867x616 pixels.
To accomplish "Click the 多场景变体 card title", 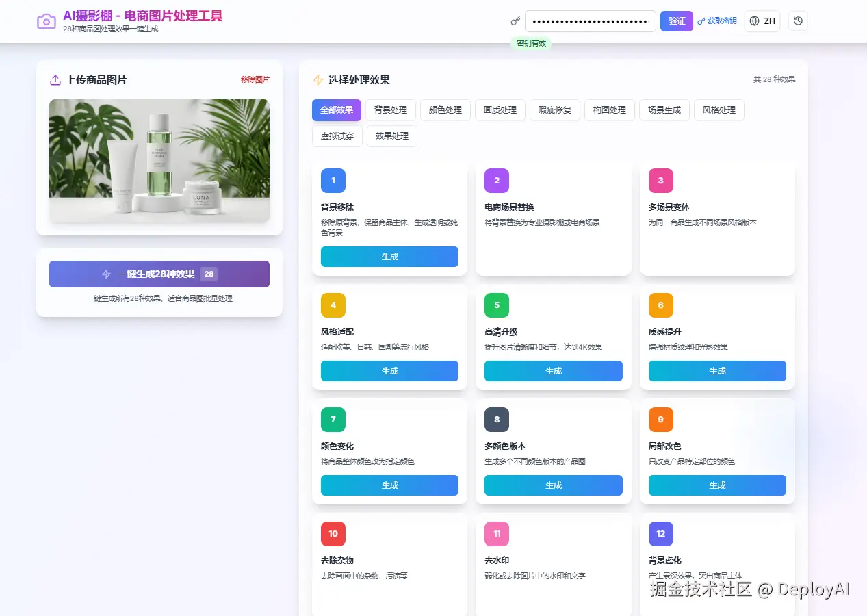I will [x=669, y=207].
